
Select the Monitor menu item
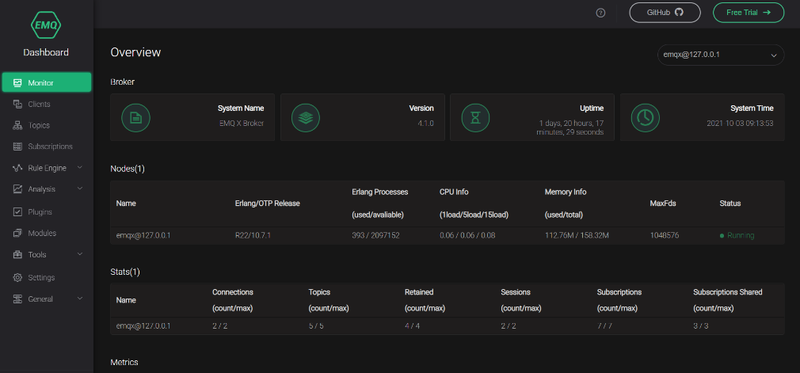pyautogui.click(x=46, y=82)
